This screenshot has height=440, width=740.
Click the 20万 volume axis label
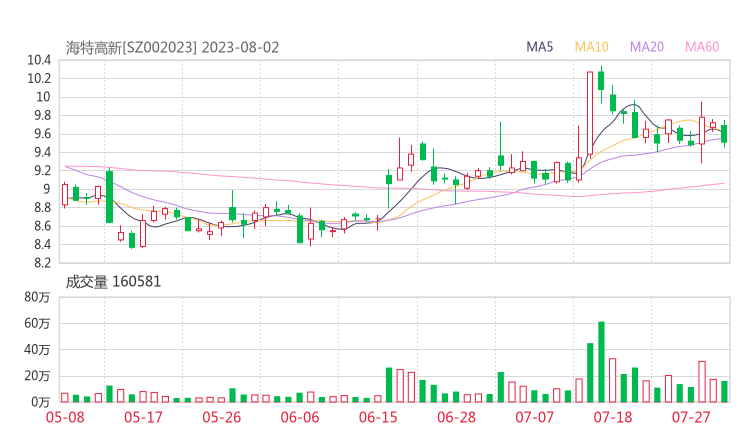pyautogui.click(x=37, y=376)
